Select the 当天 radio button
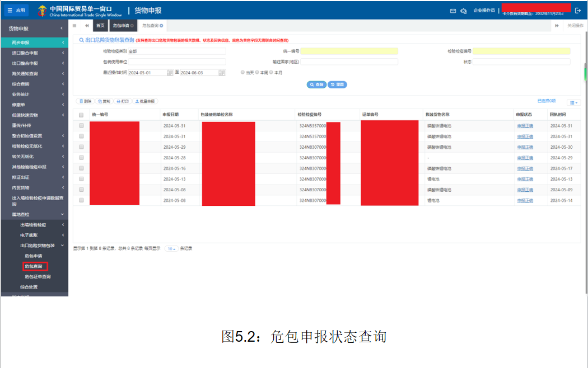This screenshot has width=588, height=368. (x=242, y=73)
